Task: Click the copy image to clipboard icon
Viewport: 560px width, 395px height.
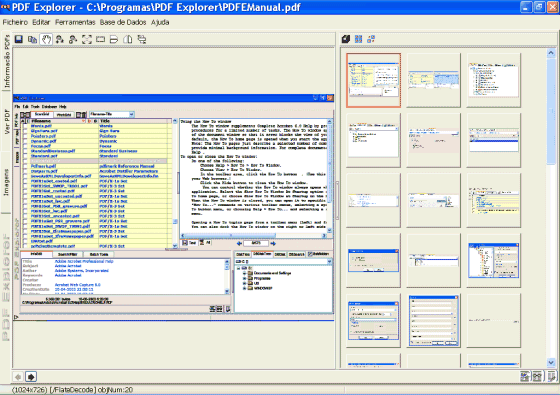Action: click(x=32, y=39)
